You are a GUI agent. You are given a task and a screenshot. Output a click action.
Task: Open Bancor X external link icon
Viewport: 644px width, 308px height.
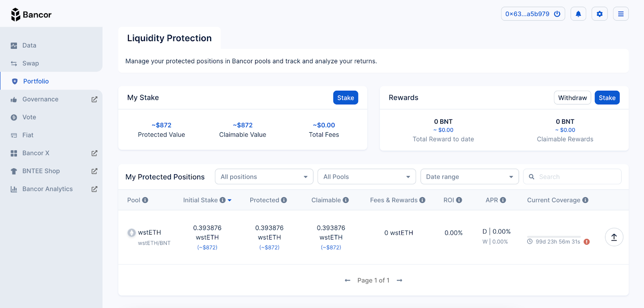click(94, 153)
